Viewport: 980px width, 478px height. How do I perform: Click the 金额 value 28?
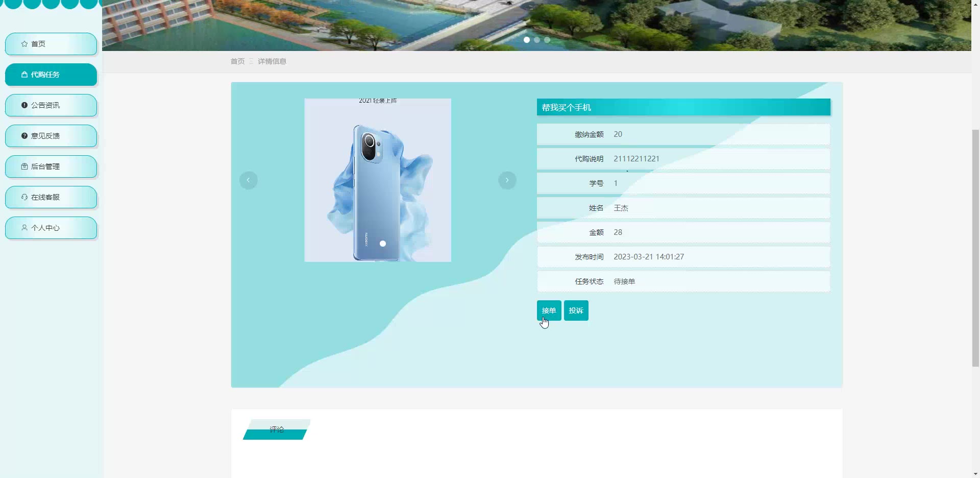pos(618,232)
